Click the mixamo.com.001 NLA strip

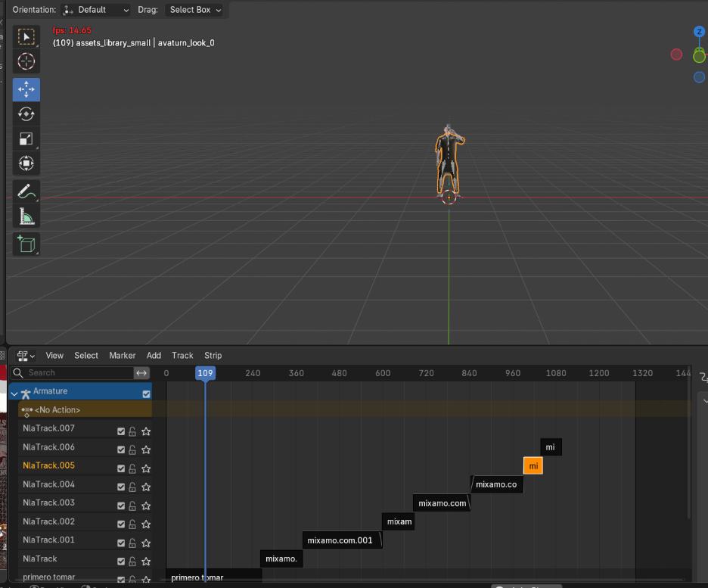[x=342, y=540]
